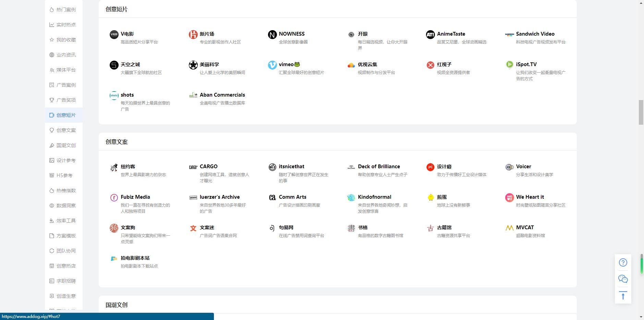644x320 pixels.
Task: Open the Sandwich Video link
Action: (535, 34)
